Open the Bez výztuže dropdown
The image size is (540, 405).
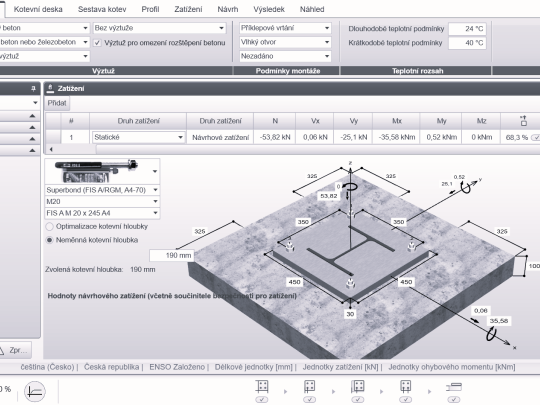tap(159, 28)
